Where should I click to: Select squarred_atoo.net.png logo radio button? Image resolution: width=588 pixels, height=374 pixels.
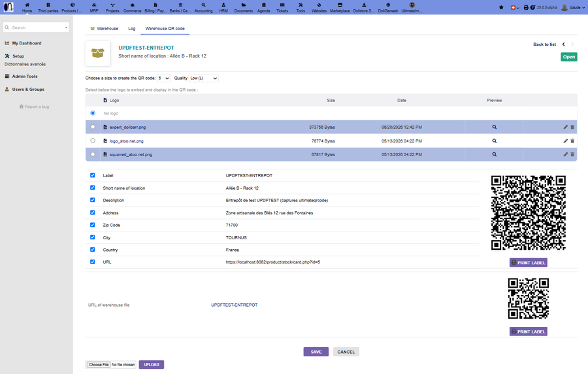(x=93, y=154)
